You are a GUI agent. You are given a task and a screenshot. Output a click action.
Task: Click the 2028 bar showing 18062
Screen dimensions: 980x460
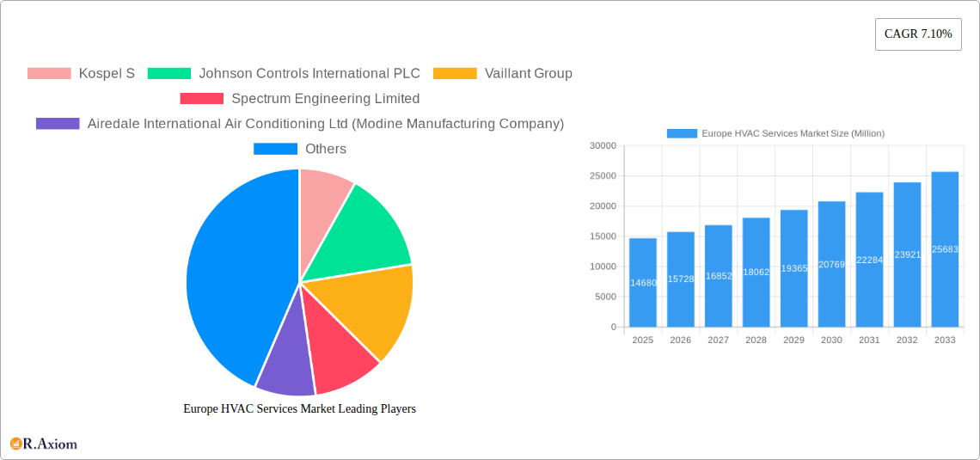coord(756,273)
